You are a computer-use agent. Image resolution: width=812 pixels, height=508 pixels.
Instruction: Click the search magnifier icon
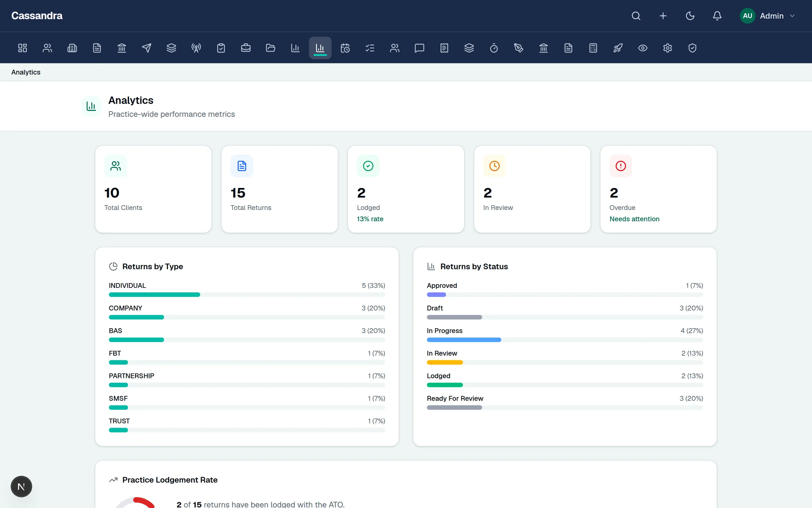coord(636,16)
